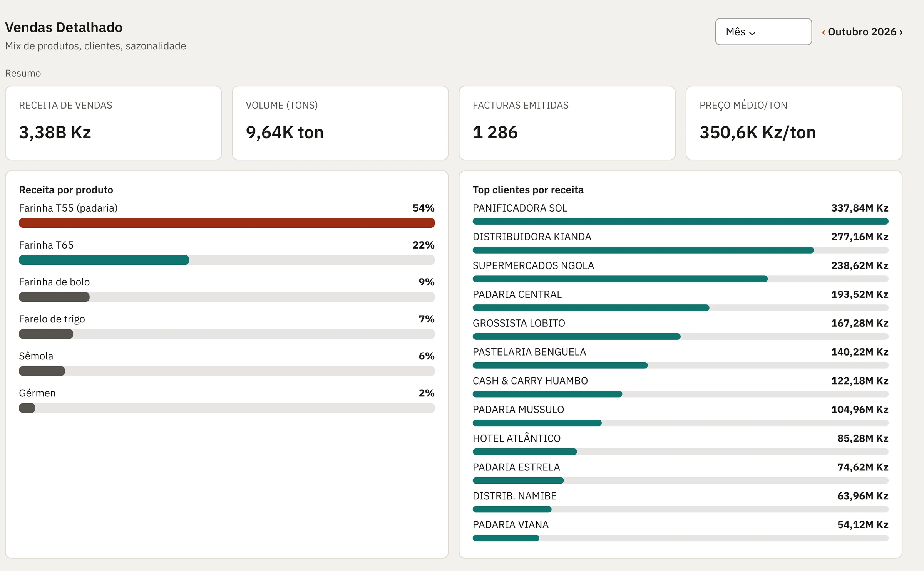This screenshot has width=924, height=571.
Task: Click the 54,12M Kz revenue value
Action: [x=862, y=525]
